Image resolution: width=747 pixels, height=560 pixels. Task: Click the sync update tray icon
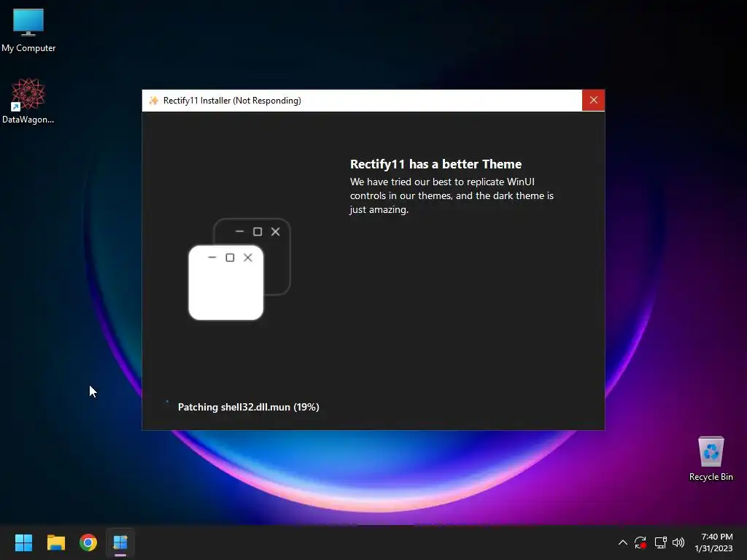tap(640, 542)
